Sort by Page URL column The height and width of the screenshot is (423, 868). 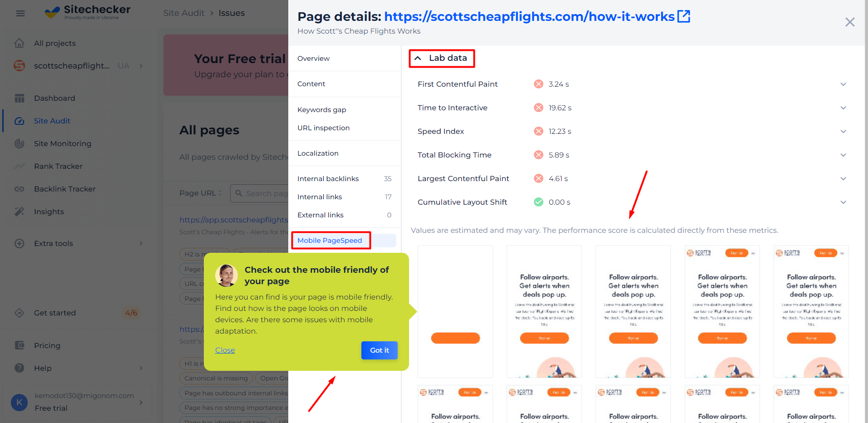pos(201,193)
